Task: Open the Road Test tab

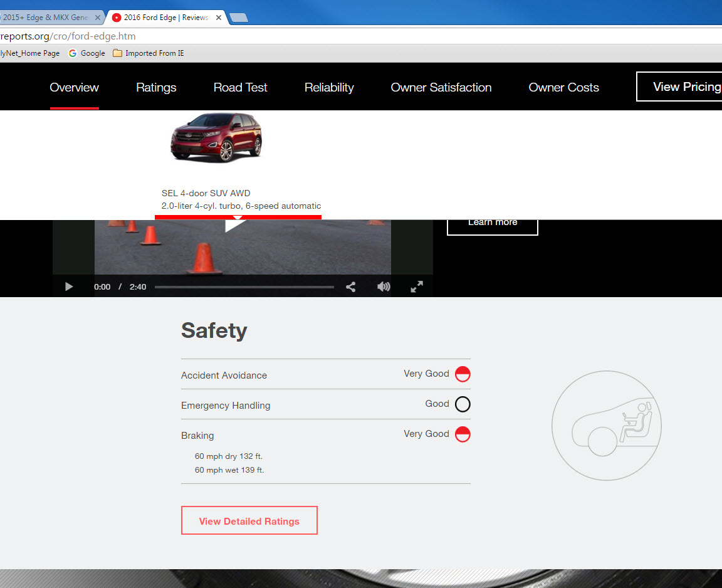Action: click(241, 88)
